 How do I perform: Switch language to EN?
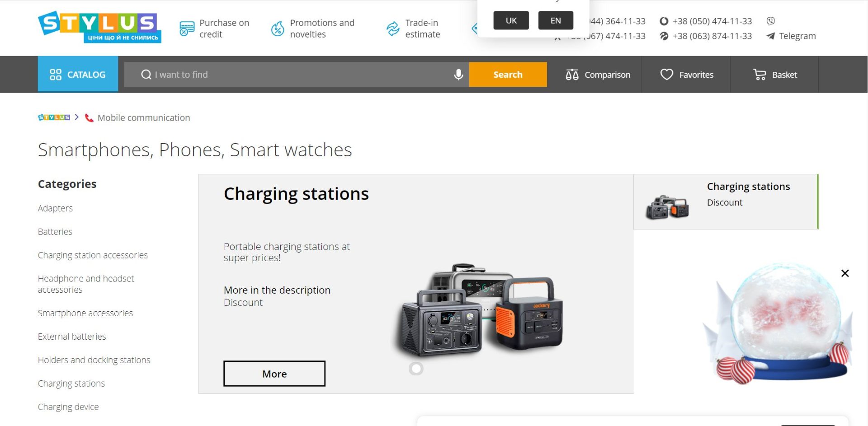click(555, 20)
